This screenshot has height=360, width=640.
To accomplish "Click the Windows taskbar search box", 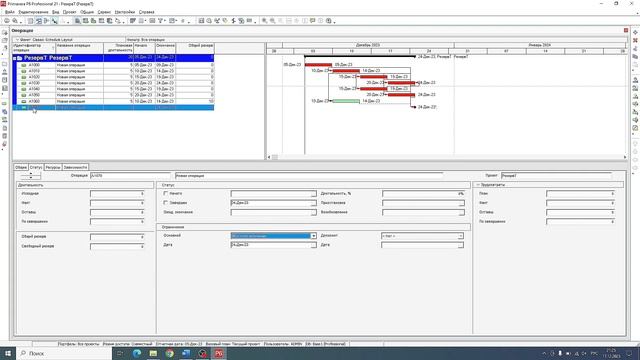I will pyautogui.click(x=64, y=353).
